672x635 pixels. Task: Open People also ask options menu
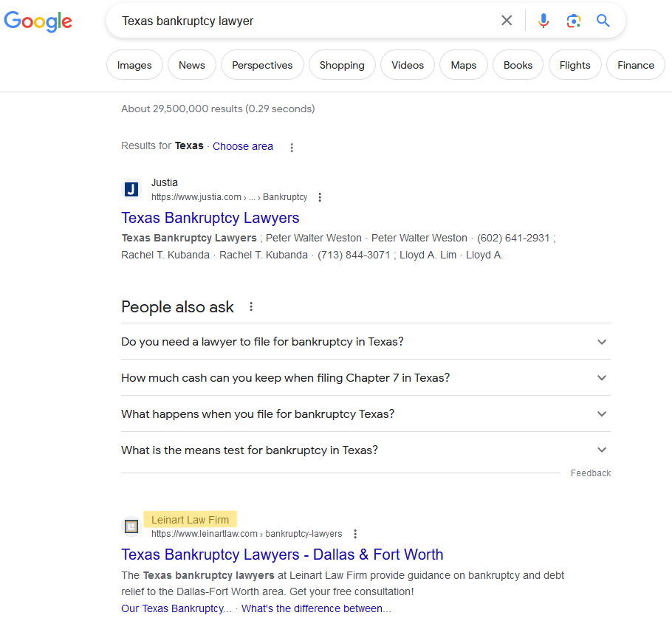pos(251,306)
